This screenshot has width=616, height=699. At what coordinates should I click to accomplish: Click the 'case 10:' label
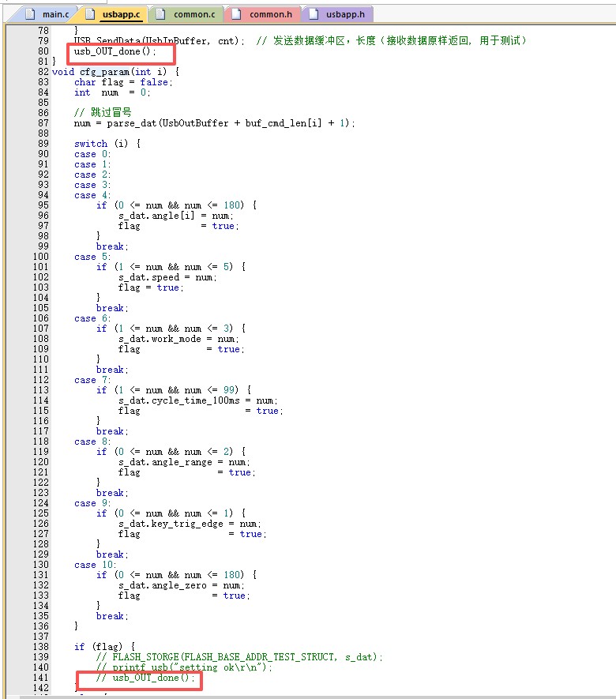tap(96, 565)
